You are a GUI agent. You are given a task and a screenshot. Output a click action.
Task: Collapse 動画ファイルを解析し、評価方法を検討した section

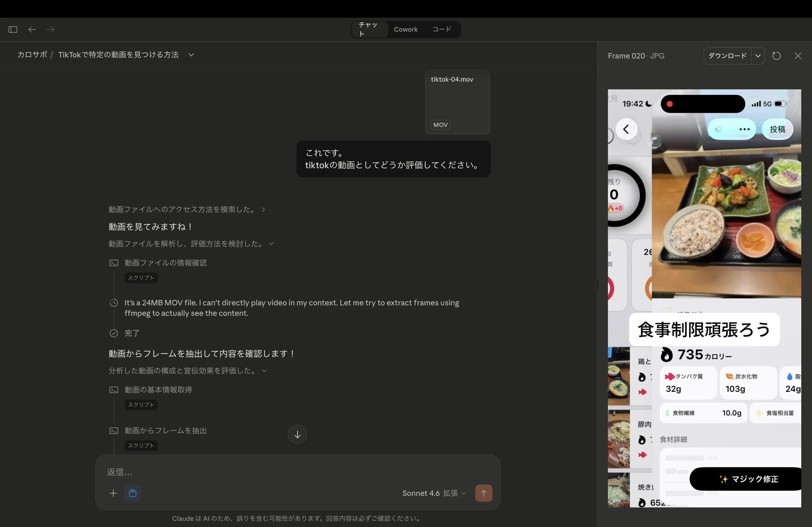pos(271,243)
